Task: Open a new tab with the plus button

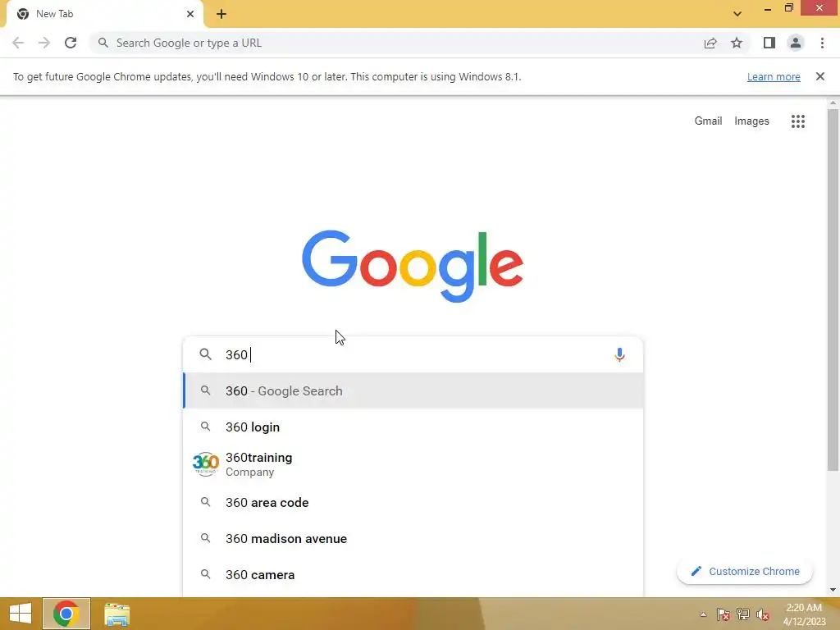Action: click(221, 14)
